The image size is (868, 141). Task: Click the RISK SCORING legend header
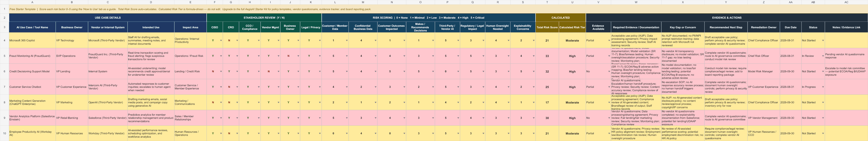tap(429, 17)
